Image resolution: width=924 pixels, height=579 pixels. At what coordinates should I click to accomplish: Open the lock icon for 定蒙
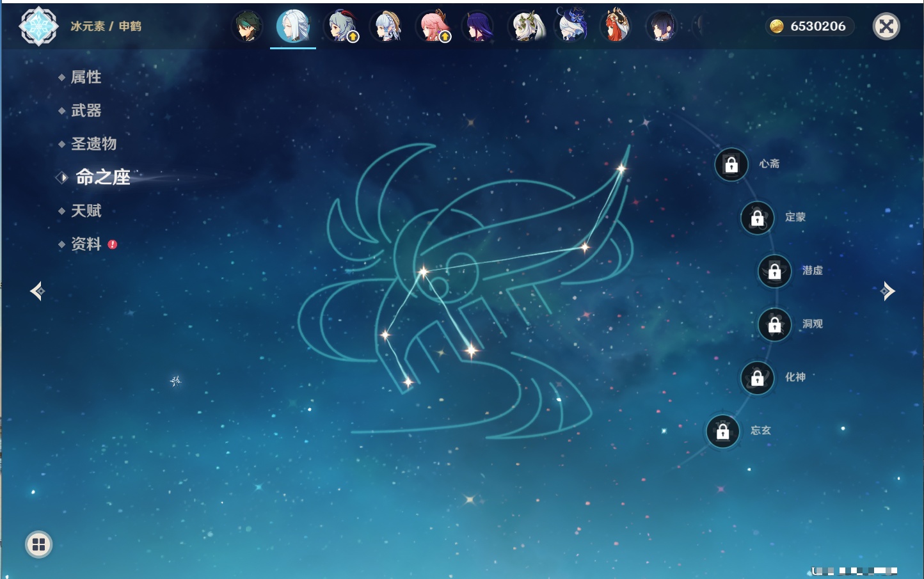(757, 218)
